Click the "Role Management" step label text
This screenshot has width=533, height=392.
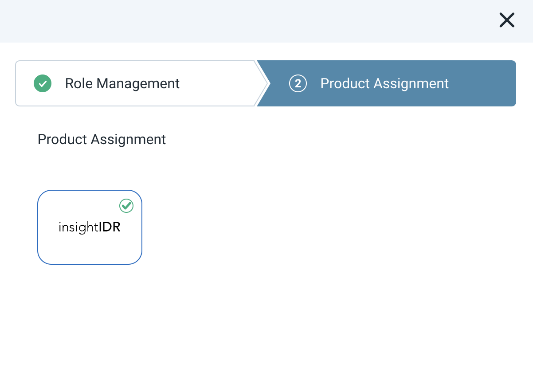pos(122,83)
